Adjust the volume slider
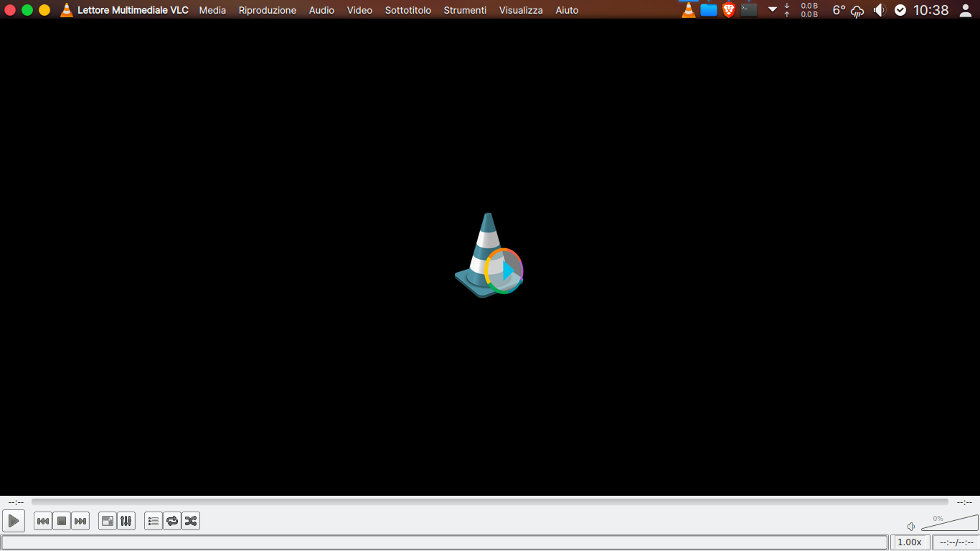The image size is (980, 551). pos(950,523)
